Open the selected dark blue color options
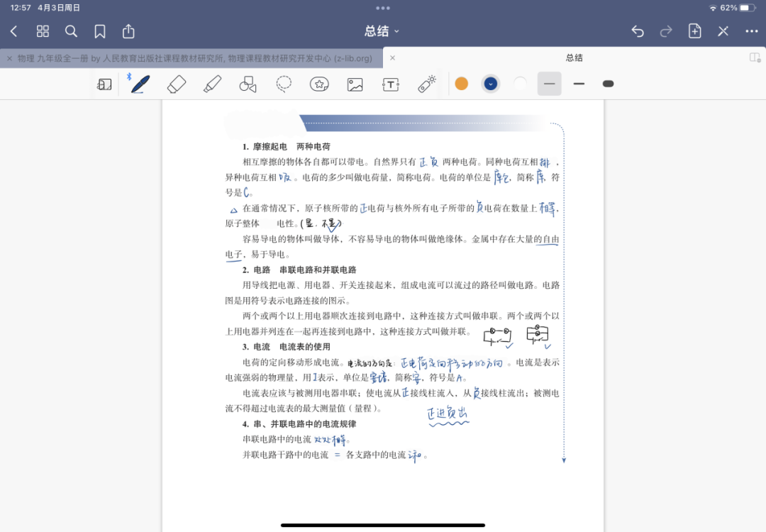The width and height of the screenshot is (766, 532). (490, 84)
